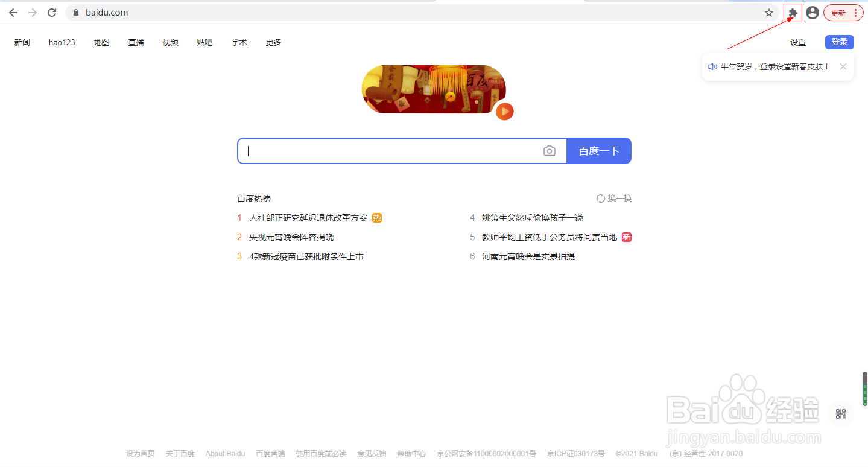Open the 设置 settings menu

(x=798, y=42)
